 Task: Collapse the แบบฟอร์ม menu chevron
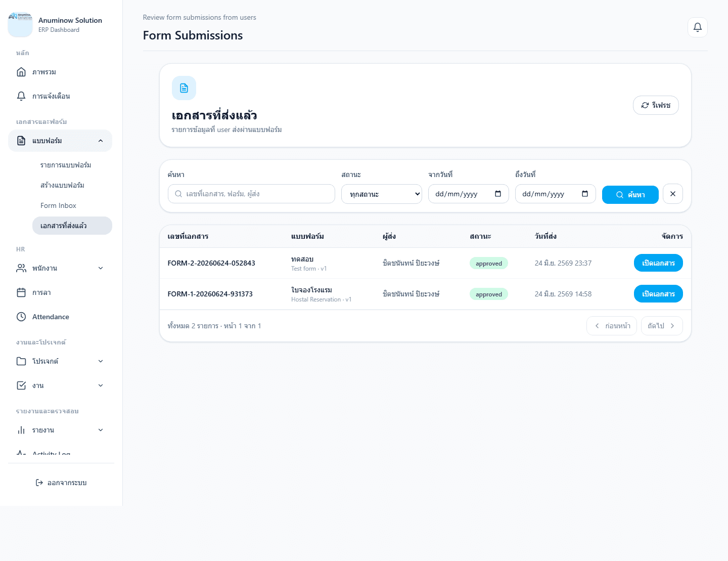(x=101, y=141)
